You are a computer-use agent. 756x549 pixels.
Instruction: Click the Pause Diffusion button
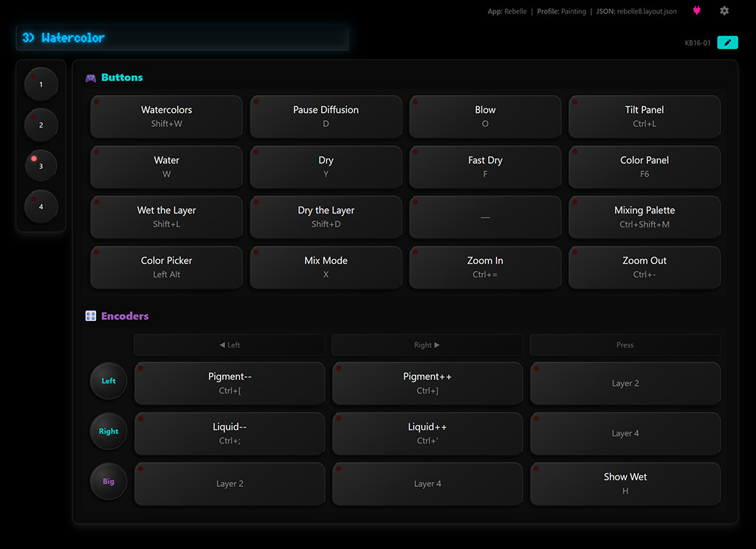(x=326, y=116)
